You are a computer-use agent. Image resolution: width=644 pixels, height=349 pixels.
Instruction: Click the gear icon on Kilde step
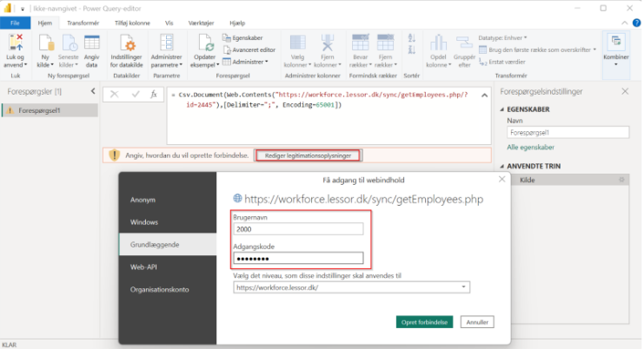coord(621,180)
